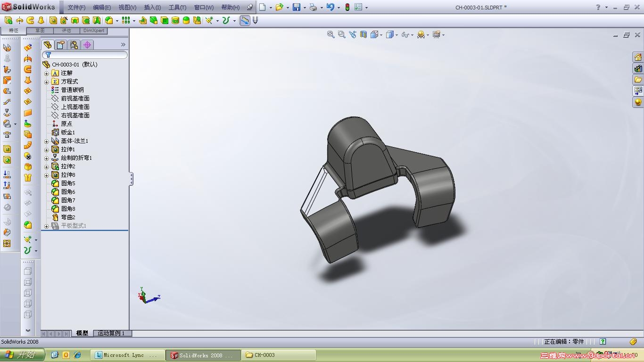
Task: Click the feature tree filter field
Action: tap(85, 55)
